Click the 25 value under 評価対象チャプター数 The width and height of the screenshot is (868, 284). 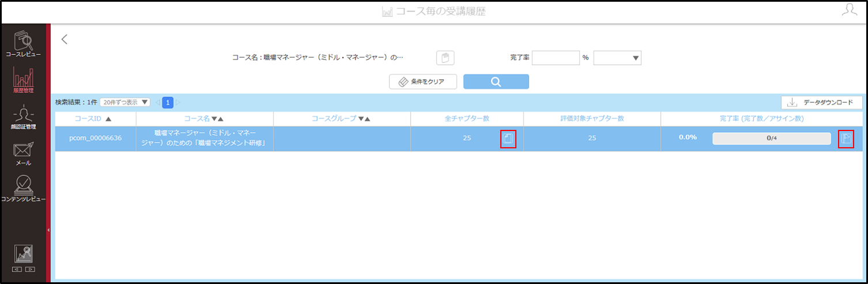point(592,139)
